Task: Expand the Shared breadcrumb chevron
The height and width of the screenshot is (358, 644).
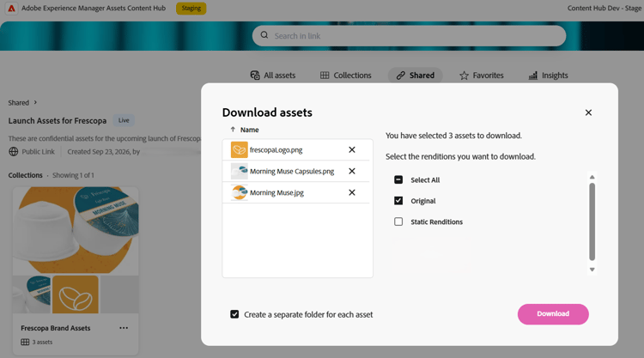Action: pyautogui.click(x=35, y=102)
